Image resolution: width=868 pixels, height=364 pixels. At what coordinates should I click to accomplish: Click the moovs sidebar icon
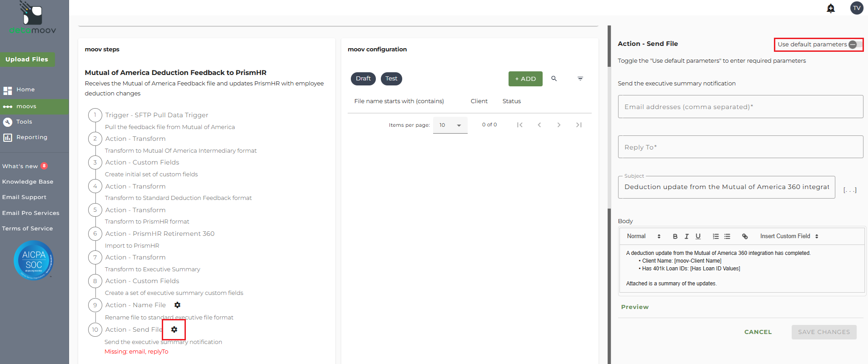coord(8,106)
